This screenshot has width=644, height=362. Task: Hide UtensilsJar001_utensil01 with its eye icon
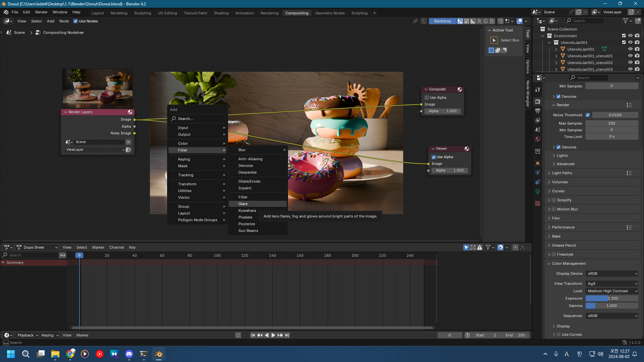(x=630, y=56)
